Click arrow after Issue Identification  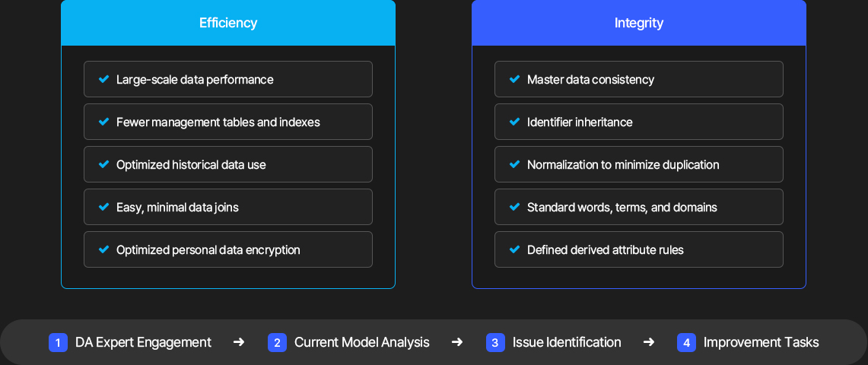[x=649, y=342]
